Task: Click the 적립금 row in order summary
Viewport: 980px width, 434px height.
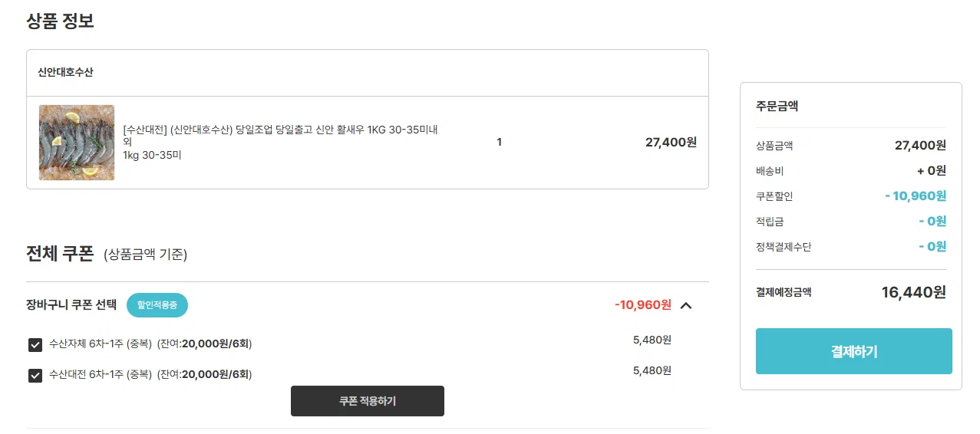Action: pos(851,221)
